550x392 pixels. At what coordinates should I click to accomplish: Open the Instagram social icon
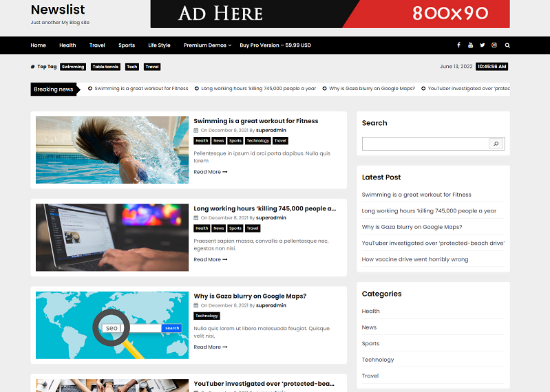coord(494,45)
